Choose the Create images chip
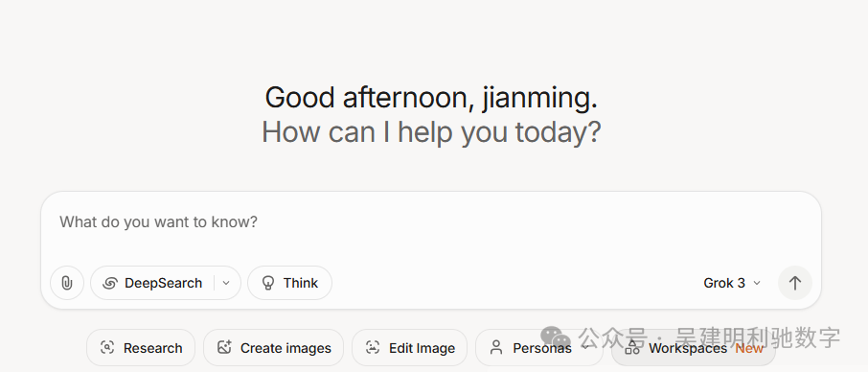 tap(273, 348)
